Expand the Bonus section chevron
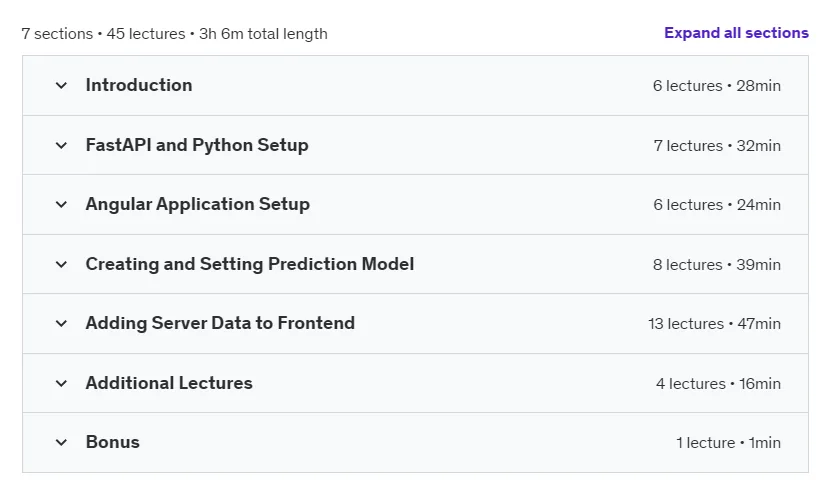Viewport: 831px width, 494px height. [61, 442]
